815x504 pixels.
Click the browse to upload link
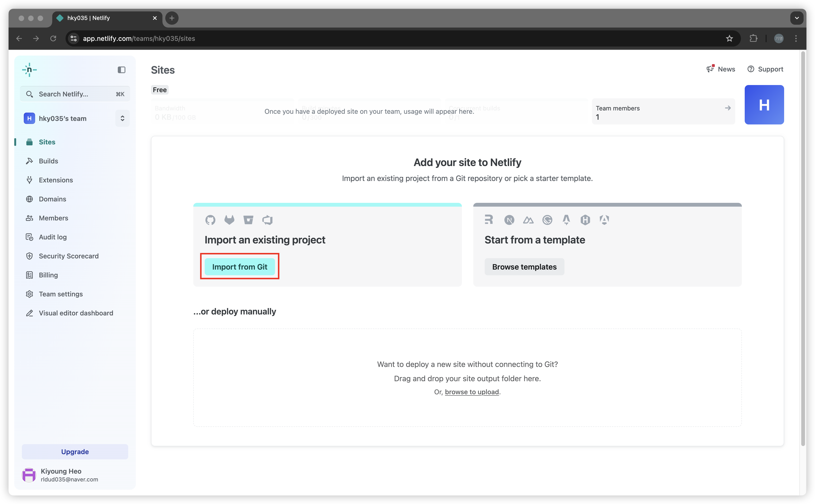coord(471,392)
